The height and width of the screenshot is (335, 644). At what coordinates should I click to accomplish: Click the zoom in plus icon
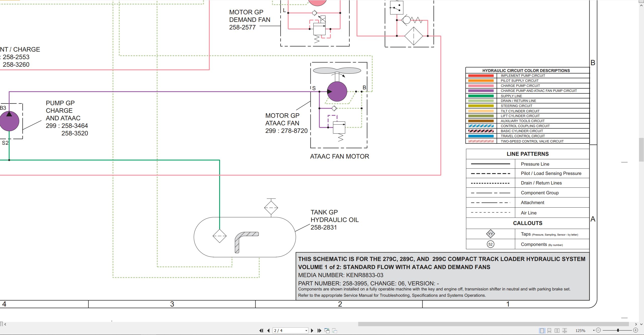(x=635, y=330)
